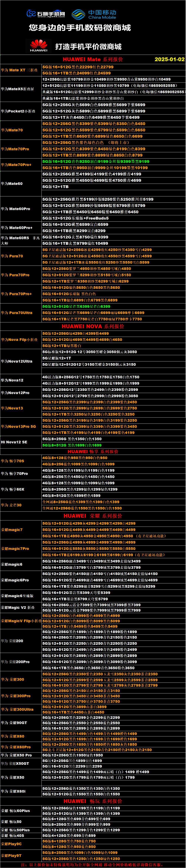Select the 华为 Pura70 model cell
186x868 pixels.
[21, 256]
